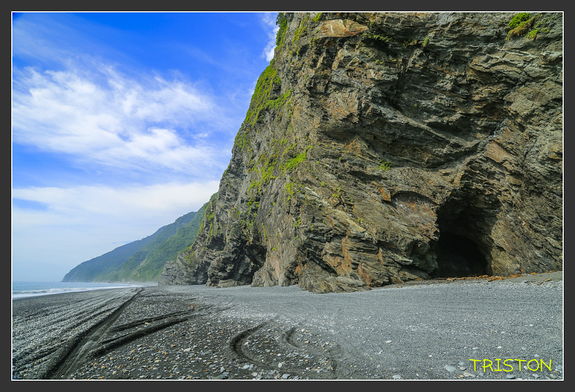Click the yellow TRISTON watermark text
Screen dimensions: 575x392
tap(510, 365)
